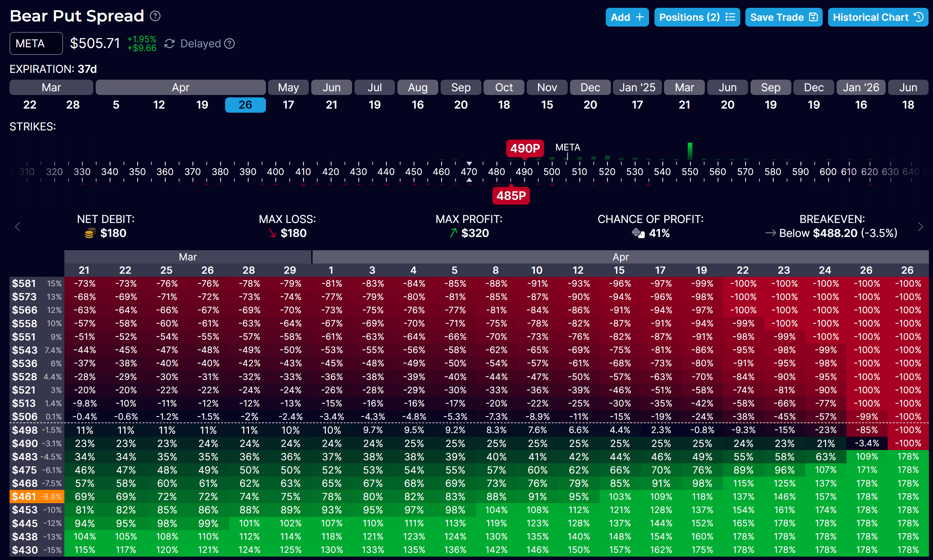933x560 pixels.
Task: Select the selected Apr 26 expiration
Action: [245, 105]
